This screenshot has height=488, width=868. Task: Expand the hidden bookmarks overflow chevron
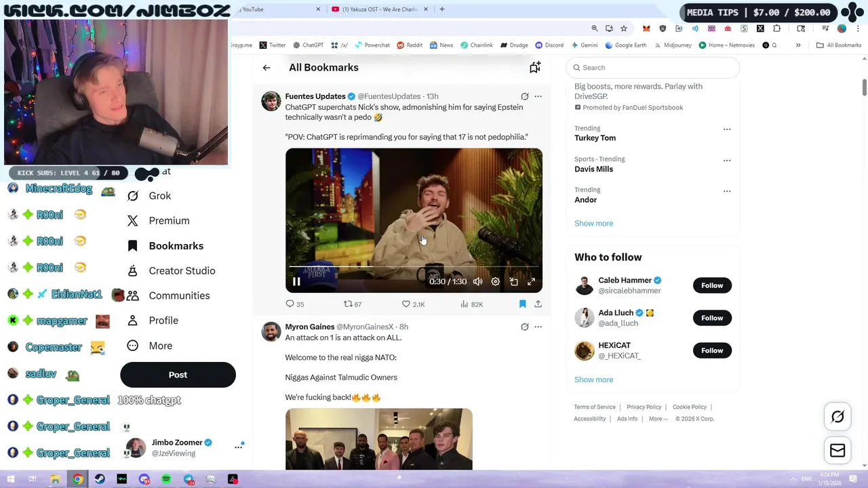[798, 45]
